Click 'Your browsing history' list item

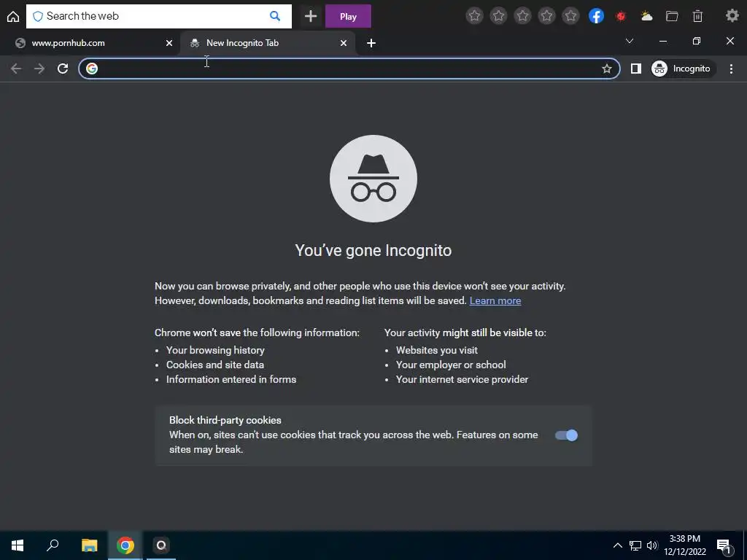pyautogui.click(x=215, y=350)
